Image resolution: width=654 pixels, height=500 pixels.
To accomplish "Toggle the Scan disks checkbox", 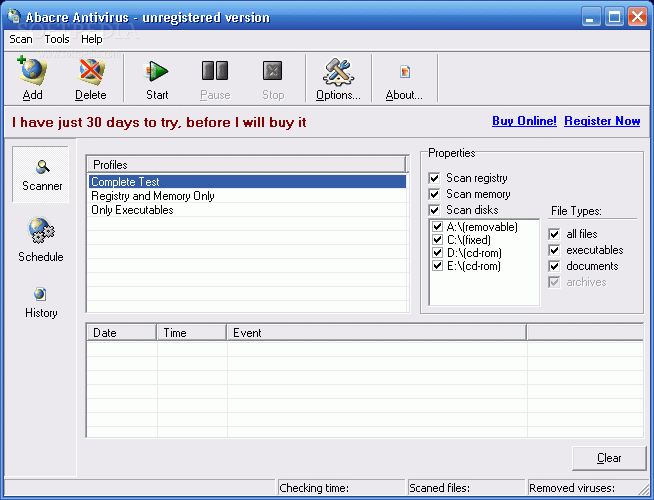I will pyautogui.click(x=434, y=210).
